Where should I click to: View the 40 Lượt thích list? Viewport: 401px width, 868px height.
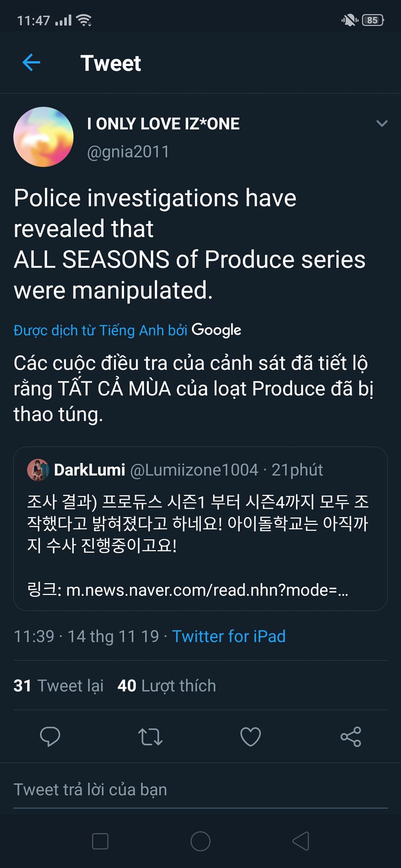tap(167, 686)
